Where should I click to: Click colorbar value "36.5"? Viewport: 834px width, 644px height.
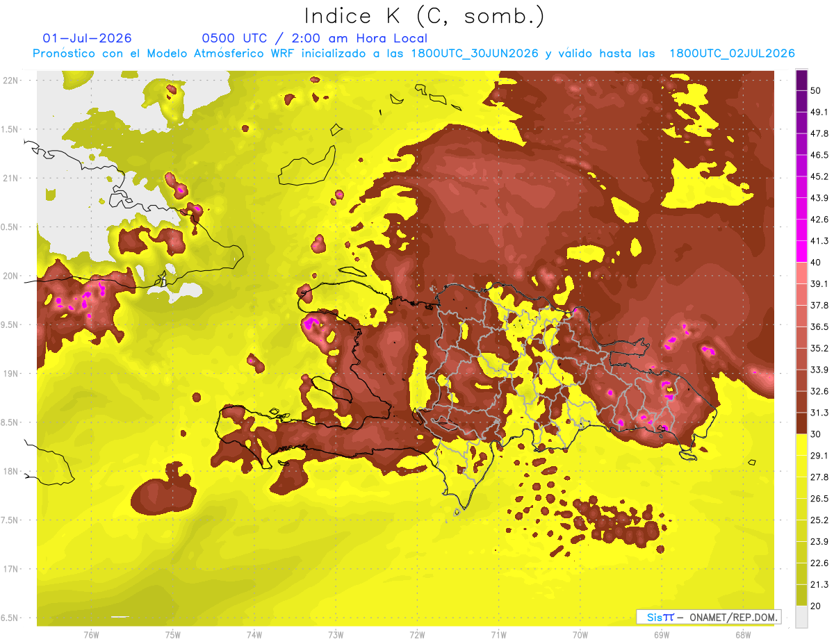tap(819, 327)
